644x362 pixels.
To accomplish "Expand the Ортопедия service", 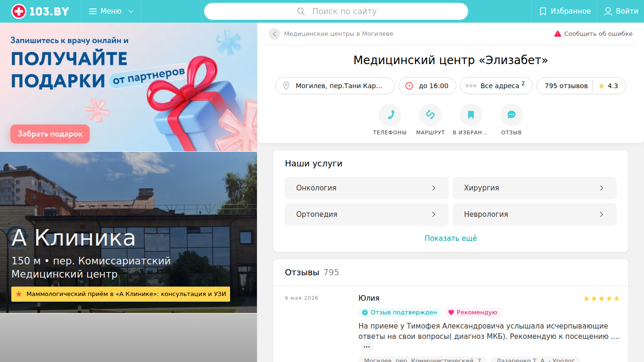I will [367, 214].
